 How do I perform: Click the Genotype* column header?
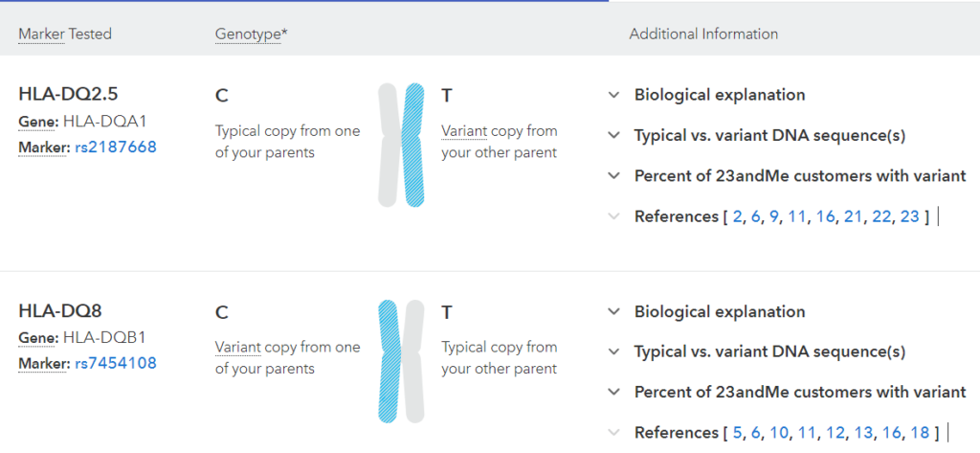(x=252, y=34)
